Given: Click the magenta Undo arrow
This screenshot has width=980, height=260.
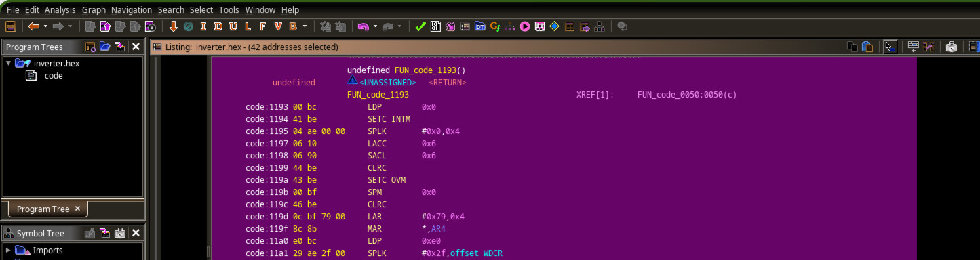Looking at the screenshot, I should (x=363, y=26).
